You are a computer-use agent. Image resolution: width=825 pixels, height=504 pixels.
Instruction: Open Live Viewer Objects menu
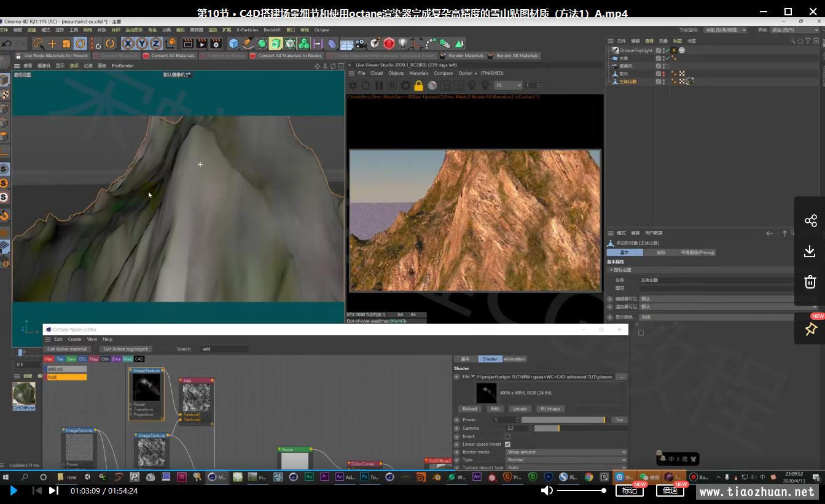pos(396,73)
